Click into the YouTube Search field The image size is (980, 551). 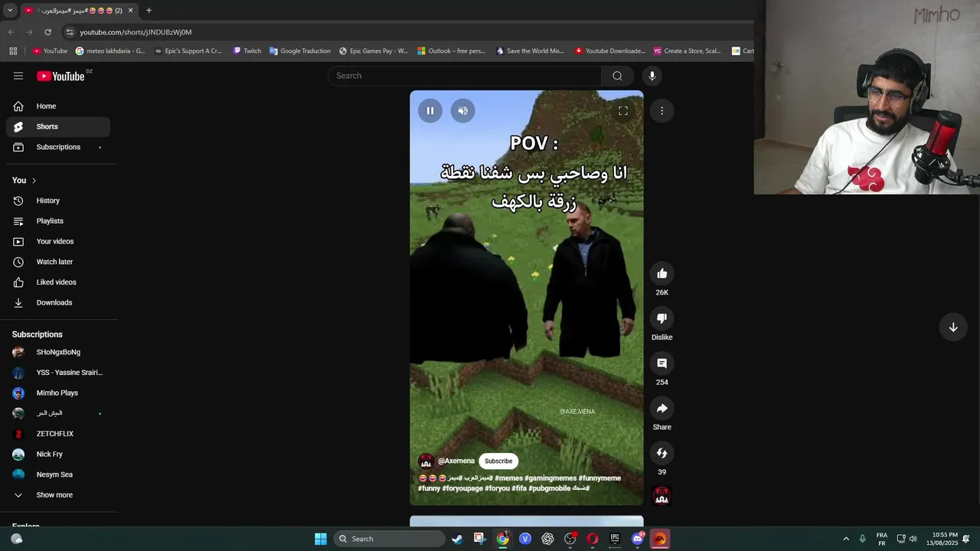[465, 76]
